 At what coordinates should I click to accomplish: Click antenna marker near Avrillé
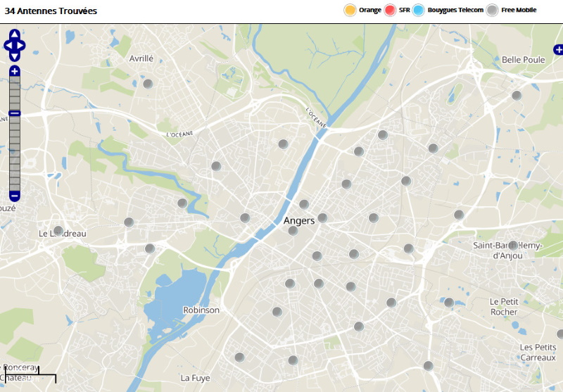148,84
